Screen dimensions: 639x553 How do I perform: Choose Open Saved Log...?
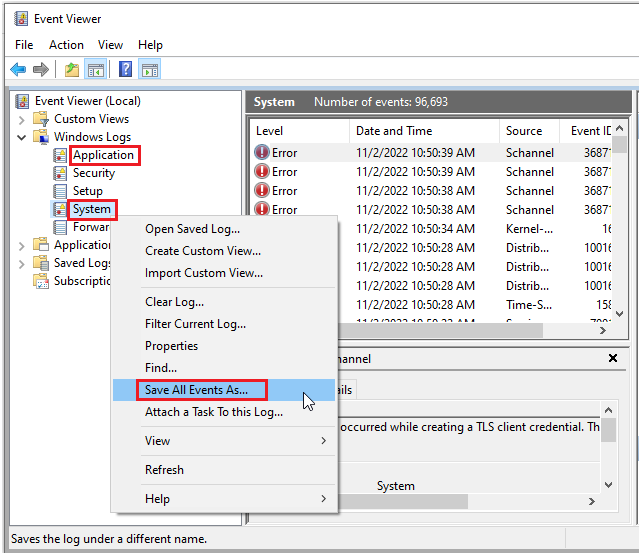[x=224, y=229]
